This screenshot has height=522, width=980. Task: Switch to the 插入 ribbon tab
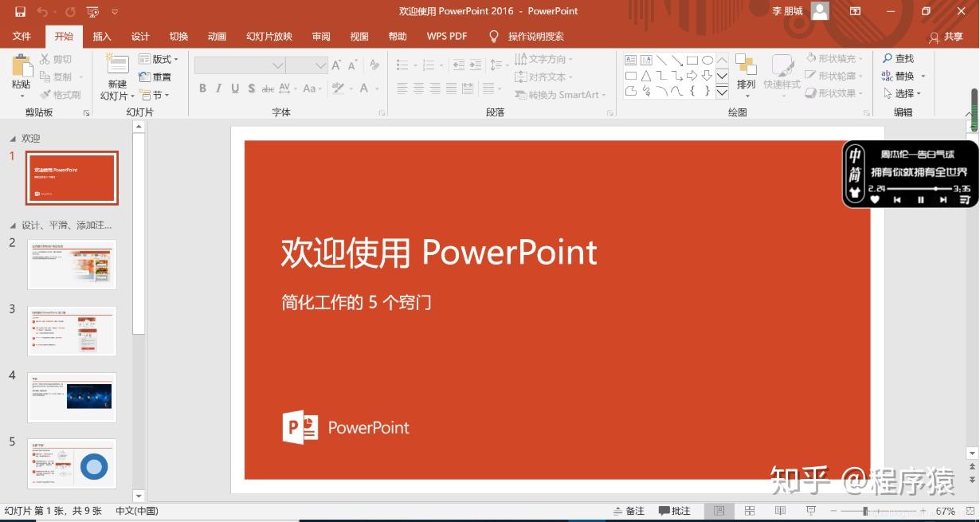102,36
